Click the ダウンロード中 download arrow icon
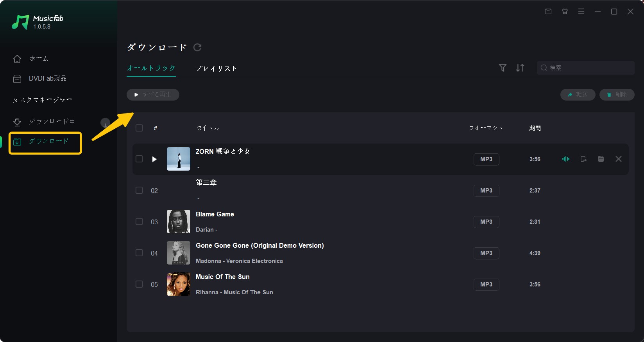This screenshot has height=342, width=644. coord(17,122)
